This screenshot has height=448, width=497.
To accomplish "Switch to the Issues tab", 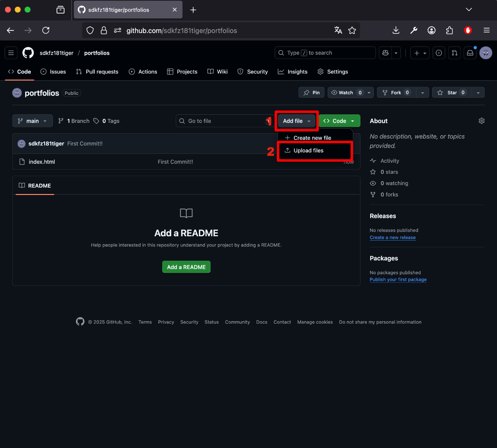I will click(x=53, y=72).
